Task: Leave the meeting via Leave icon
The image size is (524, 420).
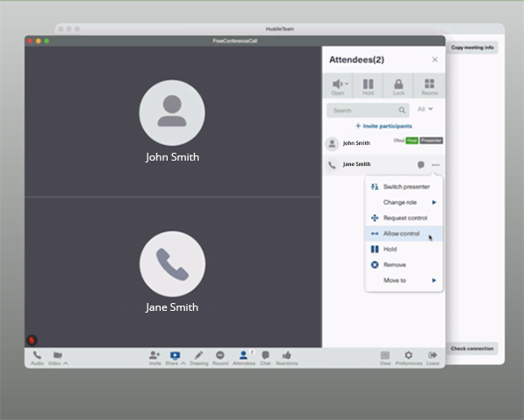Action: click(432, 355)
